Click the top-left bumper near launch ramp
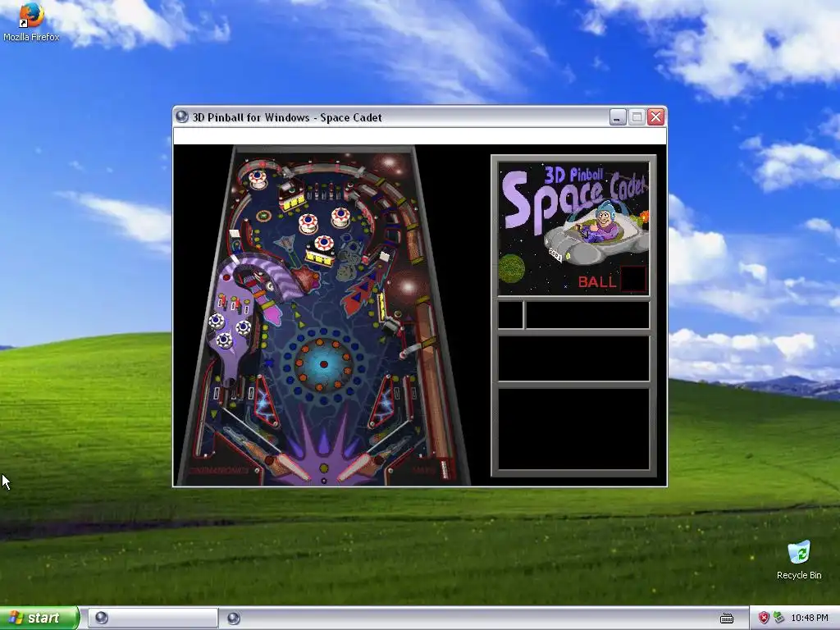The height and width of the screenshot is (630, 840). [x=258, y=178]
